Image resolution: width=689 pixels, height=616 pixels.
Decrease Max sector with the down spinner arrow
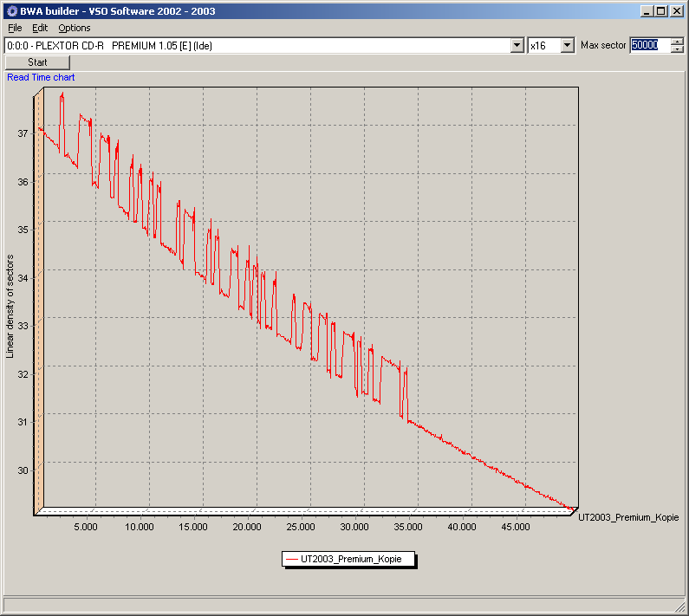coord(677,49)
